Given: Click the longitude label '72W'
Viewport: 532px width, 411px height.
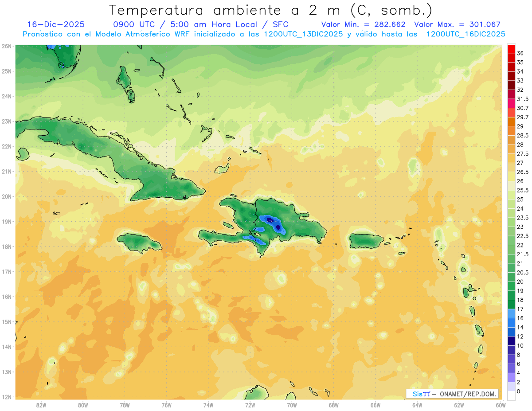Looking at the screenshot, I should [x=250, y=405].
